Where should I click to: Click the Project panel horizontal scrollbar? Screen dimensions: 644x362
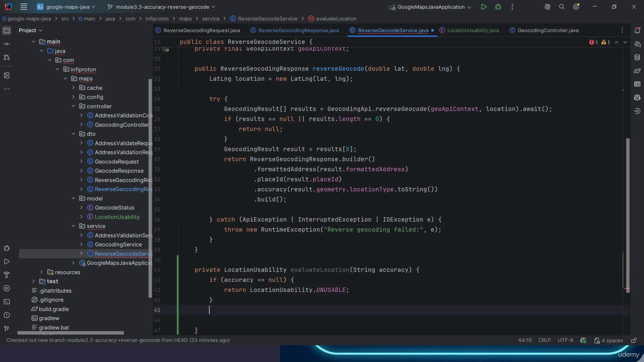coord(70,333)
